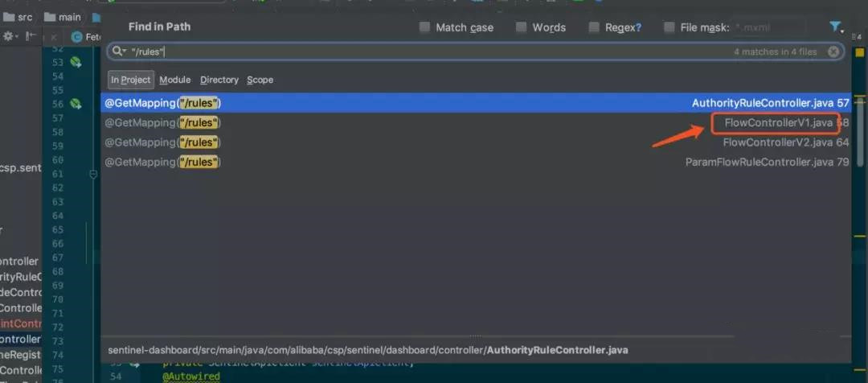This screenshot has height=383, width=868.
Task: Click the gutter icon on line 53
Action: point(76,62)
